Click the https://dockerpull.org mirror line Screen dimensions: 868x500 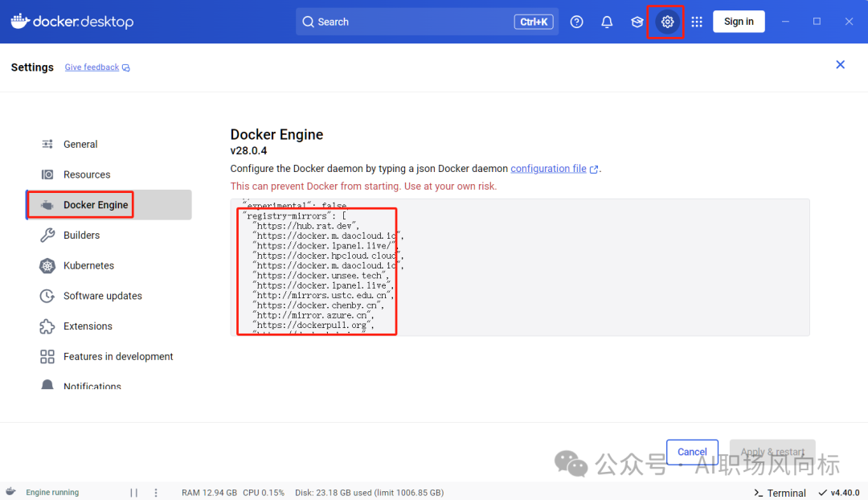[x=313, y=326]
